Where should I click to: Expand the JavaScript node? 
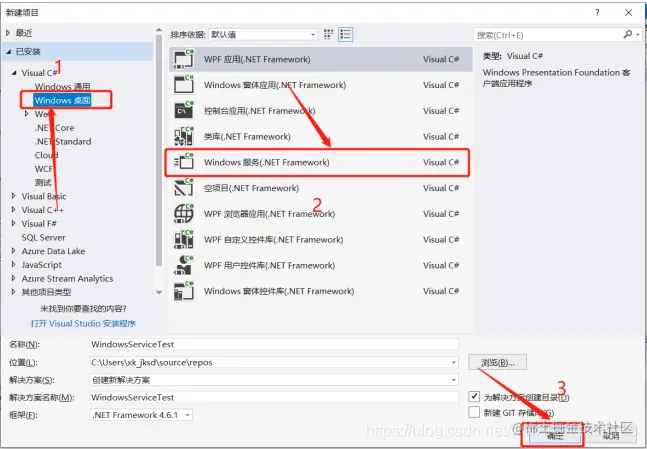point(14,265)
